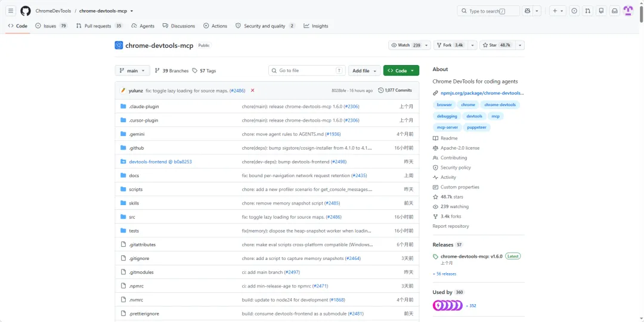Open Contributing guidelines
Screen dimensions: 644x322
pos(450,157)
